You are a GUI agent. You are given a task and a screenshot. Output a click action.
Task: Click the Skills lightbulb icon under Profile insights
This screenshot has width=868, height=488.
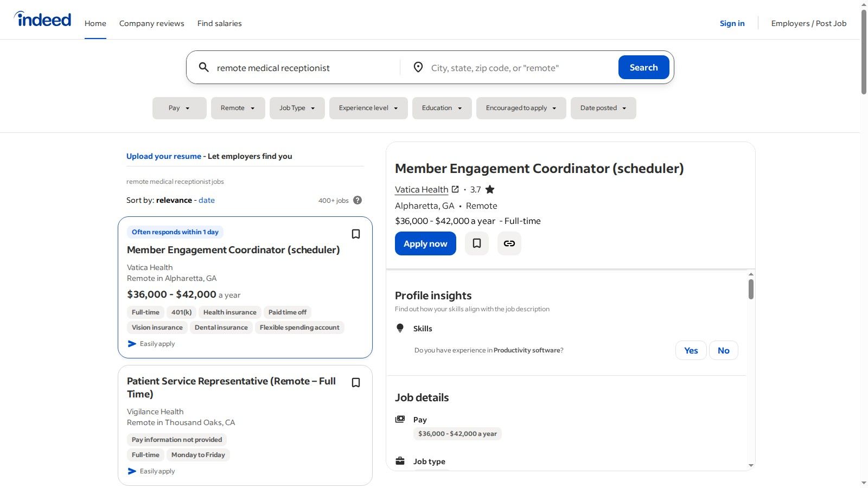400,328
